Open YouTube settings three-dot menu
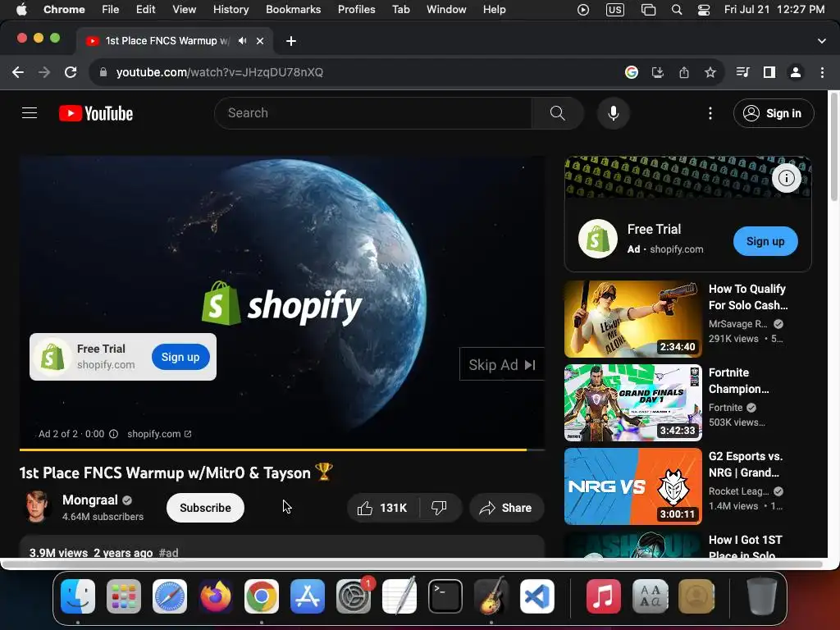Image resolution: width=840 pixels, height=630 pixels. 710,113
